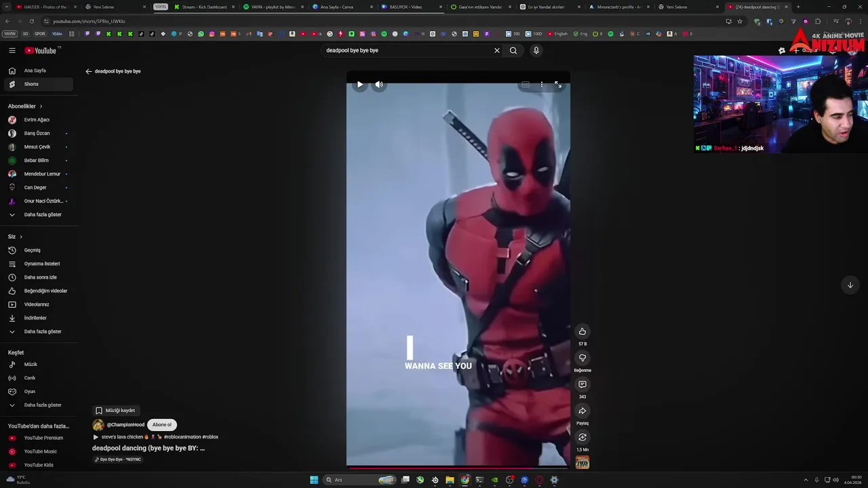This screenshot has width=868, height=488.
Task: Like the Deadpool short
Action: pos(583,331)
